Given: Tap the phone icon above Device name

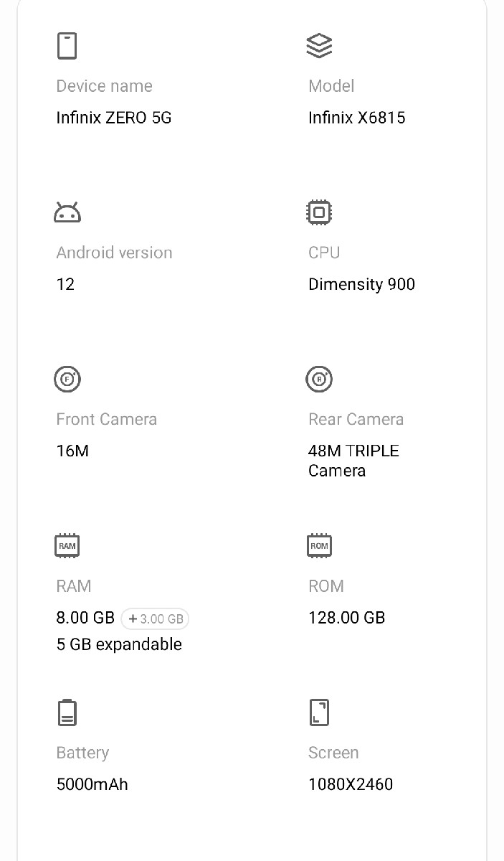Looking at the screenshot, I should pyautogui.click(x=67, y=46).
